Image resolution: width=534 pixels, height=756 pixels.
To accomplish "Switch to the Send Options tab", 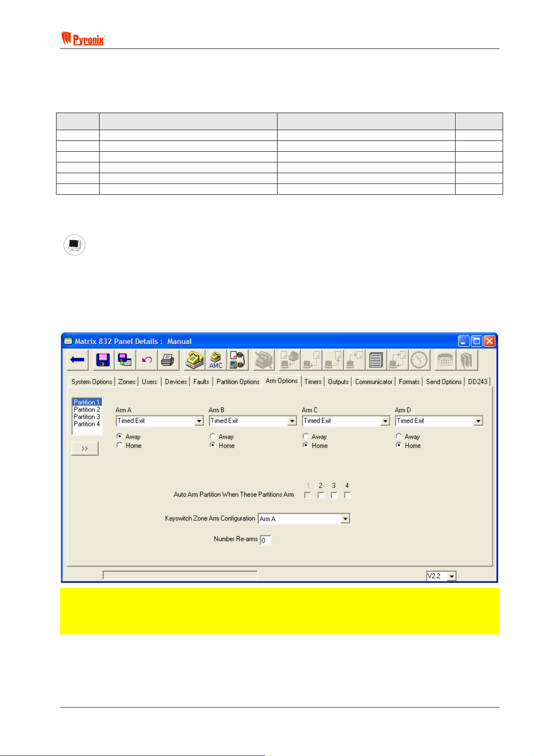I will point(444,382).
